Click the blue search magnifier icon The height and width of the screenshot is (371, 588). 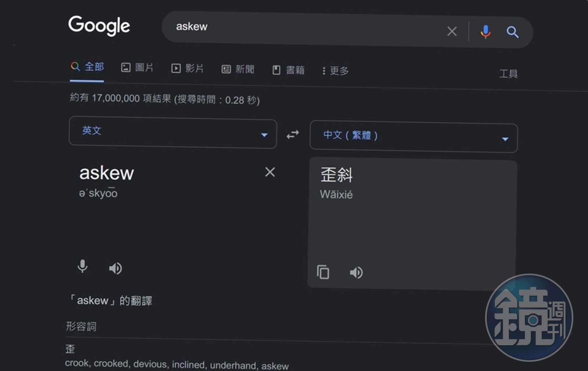click(x=512, y=32)
